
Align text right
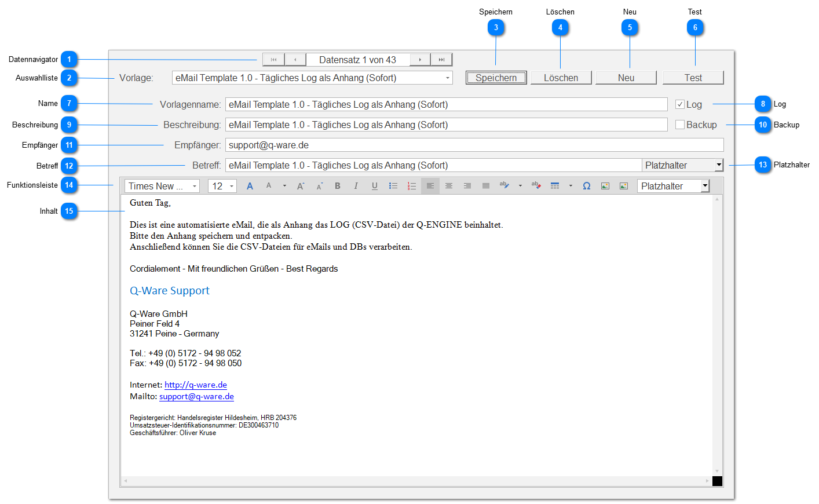(x=467, y=186)
